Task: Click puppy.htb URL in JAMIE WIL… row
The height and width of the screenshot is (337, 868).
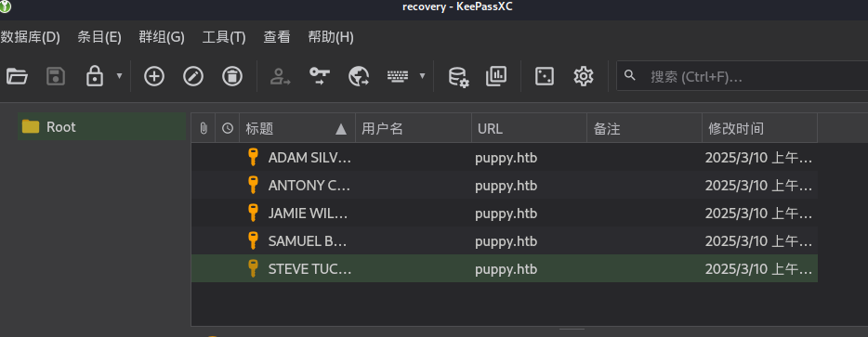Action: click(506, 214)
